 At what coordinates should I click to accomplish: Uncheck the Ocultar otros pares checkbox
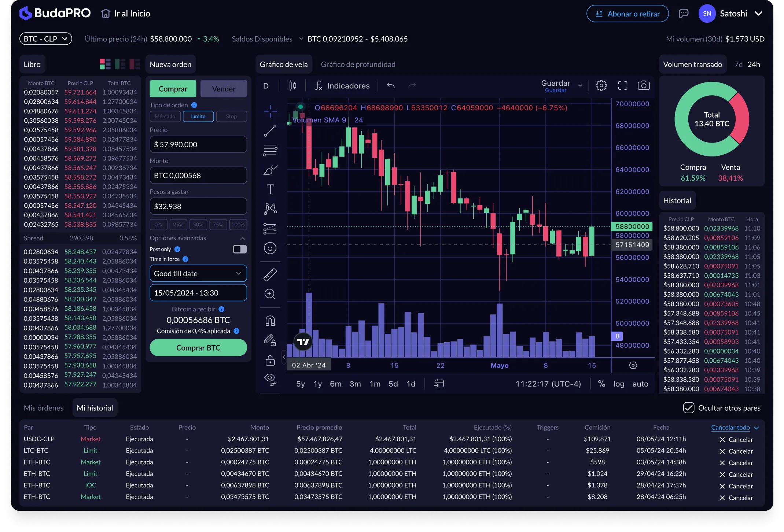point(689,407)
